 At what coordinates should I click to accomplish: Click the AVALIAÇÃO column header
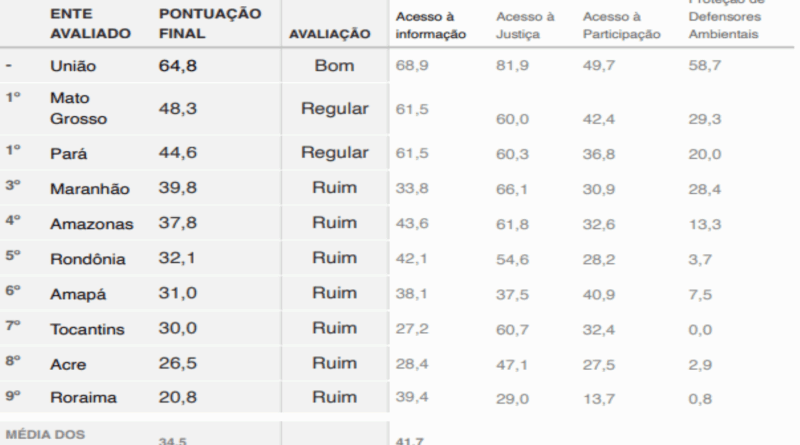click(330, 34)
